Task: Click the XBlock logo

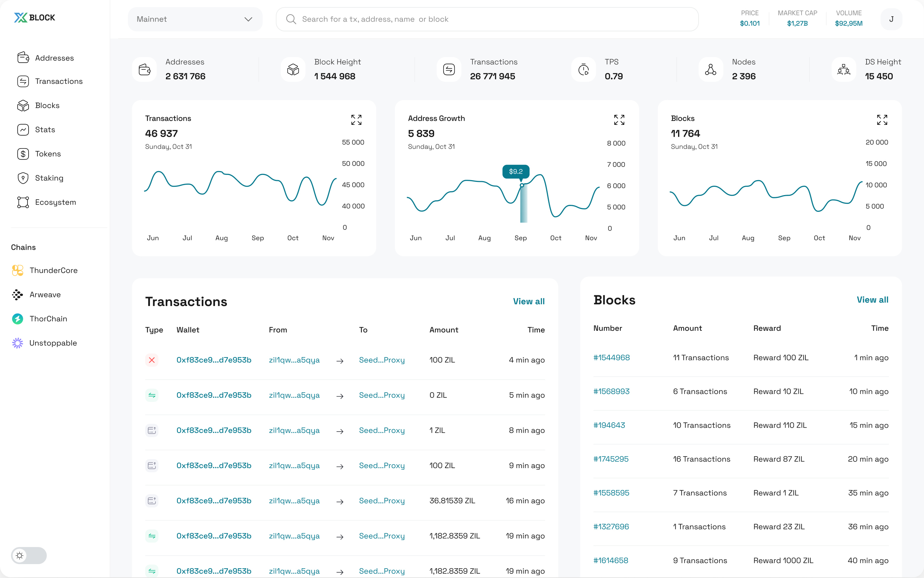Action: coord(34,18)
